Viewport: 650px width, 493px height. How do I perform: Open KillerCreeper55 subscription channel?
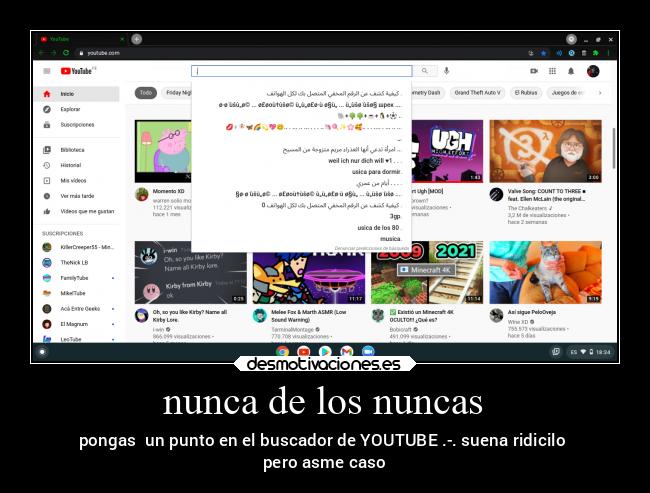point(78,247)
